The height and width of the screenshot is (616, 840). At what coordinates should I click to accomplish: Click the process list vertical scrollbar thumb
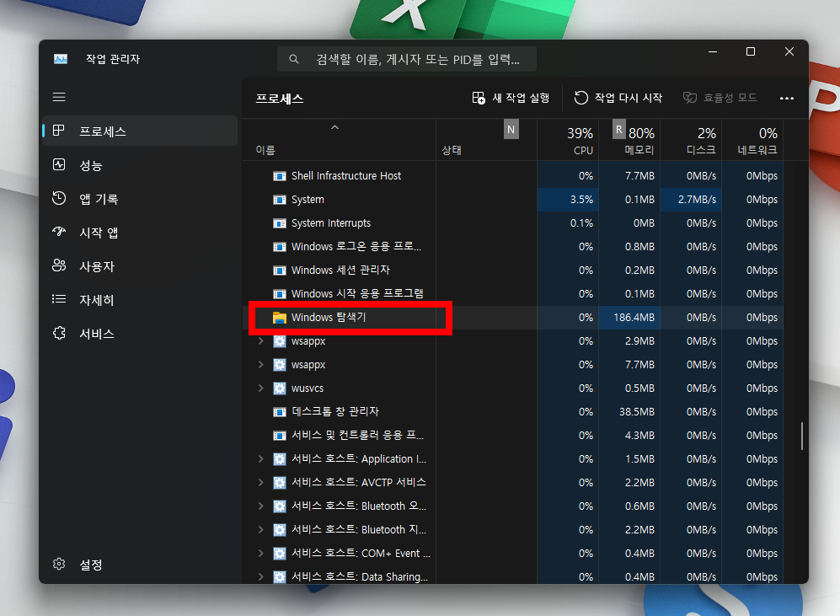pyautogui.click(x=801, y=436)
